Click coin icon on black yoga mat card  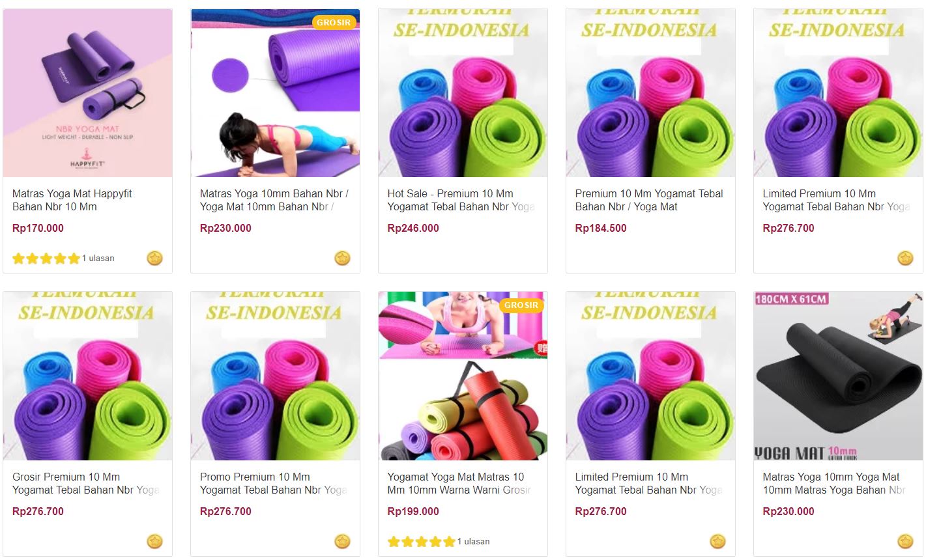click(x=905, y=541)
